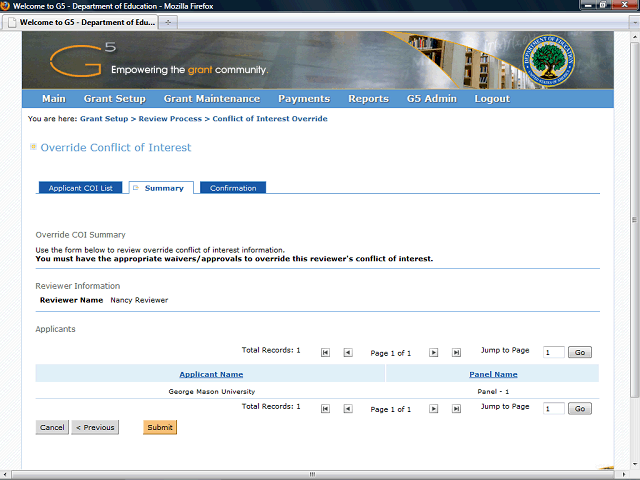Click George Mason University cell
Viewport: 640px width, 480px height.
point(212,391)
